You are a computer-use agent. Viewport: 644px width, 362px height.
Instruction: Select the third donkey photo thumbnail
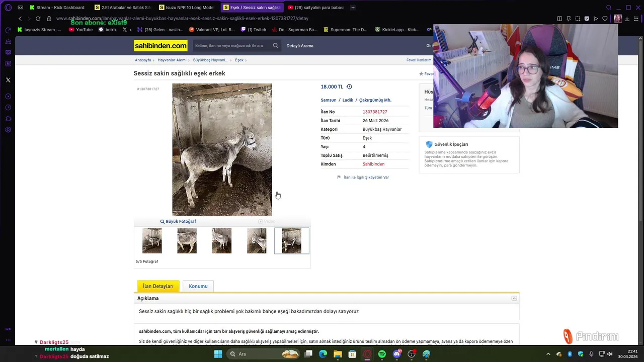[222, 241]
